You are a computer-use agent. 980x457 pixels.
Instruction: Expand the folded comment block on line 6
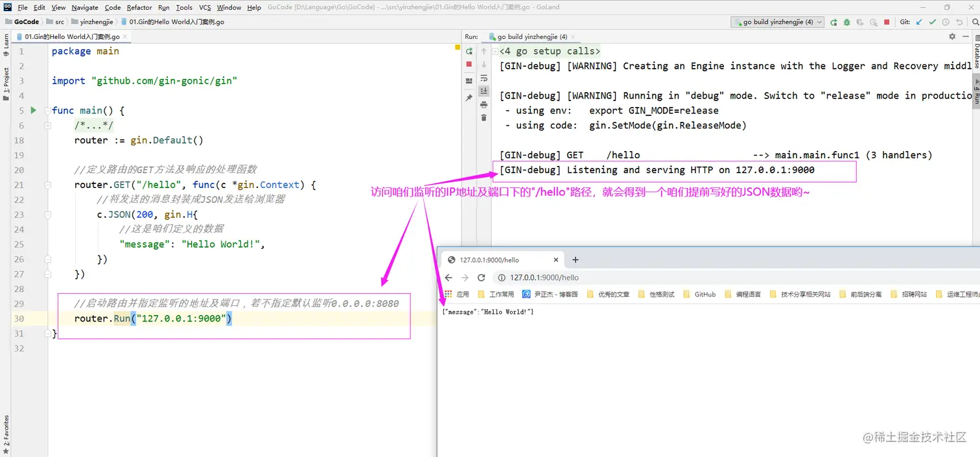pos(48,125)
